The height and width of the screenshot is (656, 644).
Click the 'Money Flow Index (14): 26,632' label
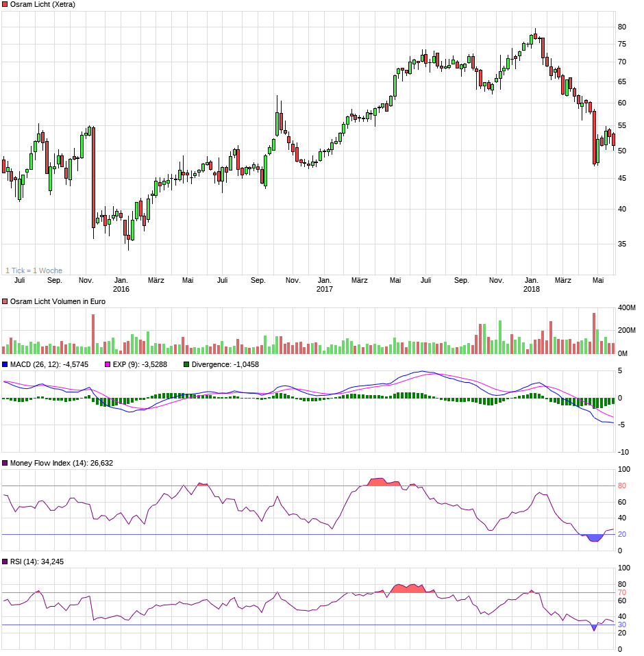pos(62,463)
